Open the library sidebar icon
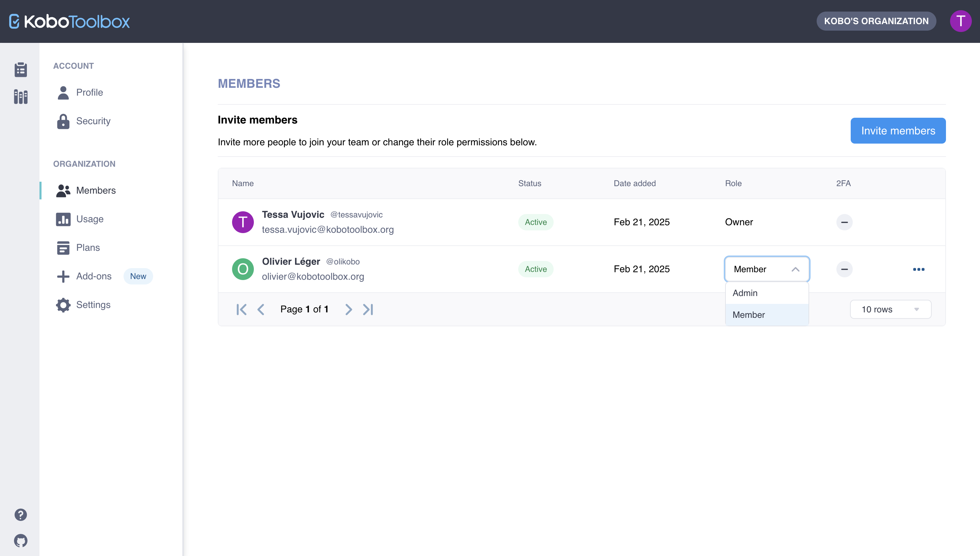This screenshot has width=980, height=556. click(21, 97)
